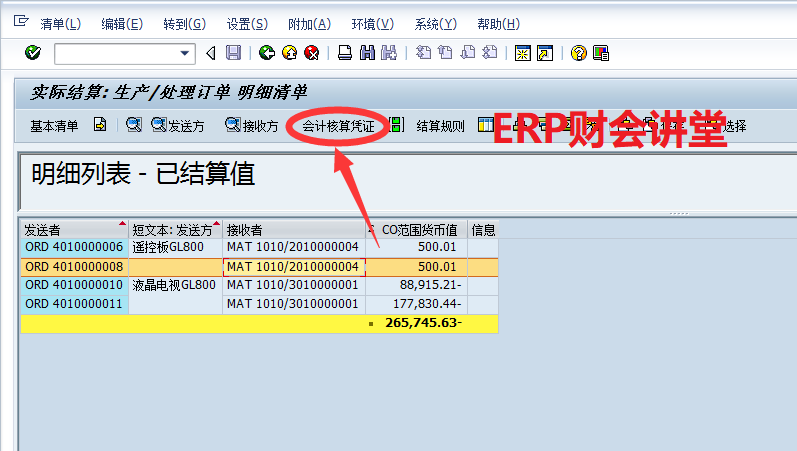Viewport: 797px width, 451px height.
Task: Click the red Cancel icon
Action: (312, 53)
